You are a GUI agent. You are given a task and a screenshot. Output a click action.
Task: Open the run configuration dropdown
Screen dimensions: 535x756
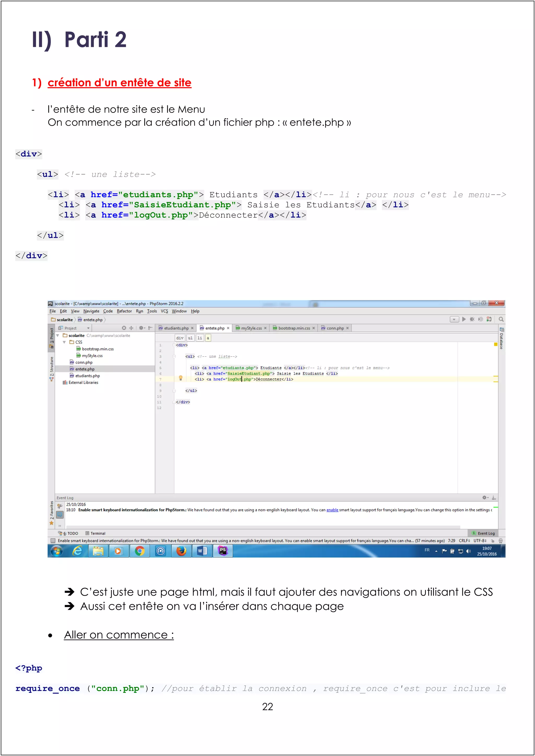[454, 319]
